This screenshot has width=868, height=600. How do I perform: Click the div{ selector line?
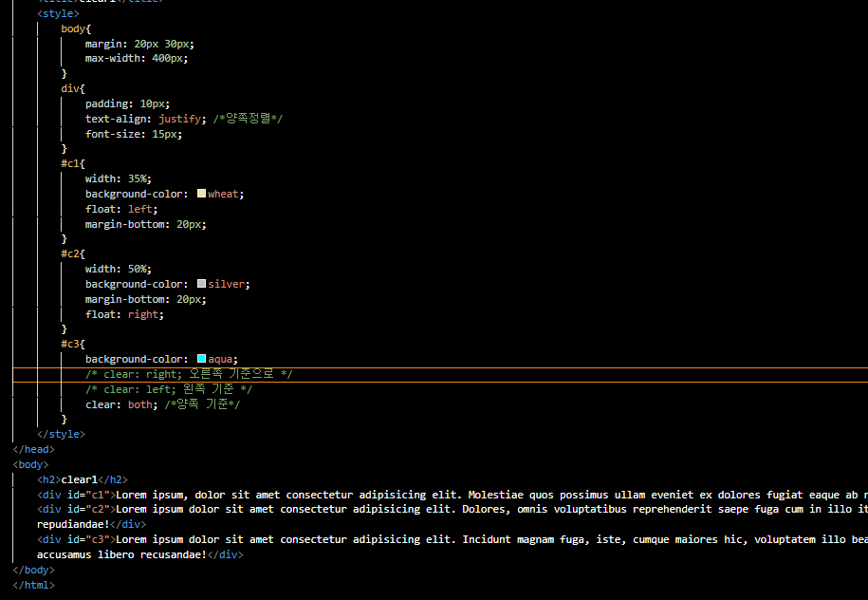point(73,88)
